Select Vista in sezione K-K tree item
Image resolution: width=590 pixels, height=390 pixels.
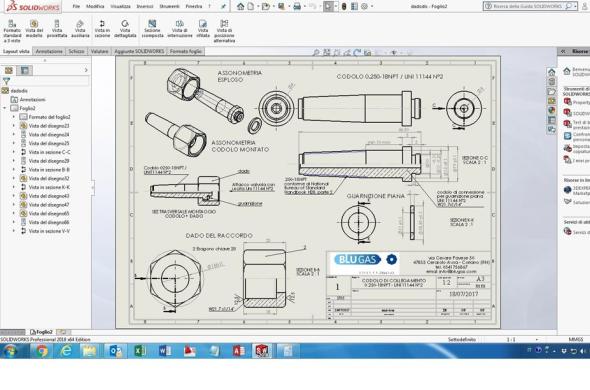pyautogui.click(x=45, y=187)
